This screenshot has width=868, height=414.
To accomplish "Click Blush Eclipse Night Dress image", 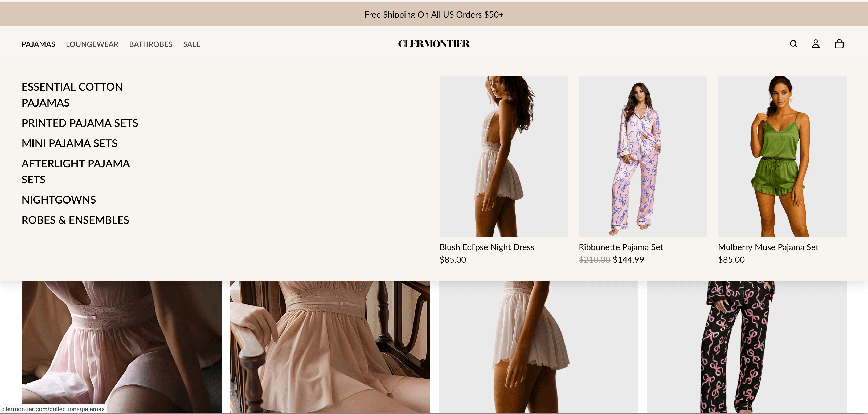I will (503, 156).
